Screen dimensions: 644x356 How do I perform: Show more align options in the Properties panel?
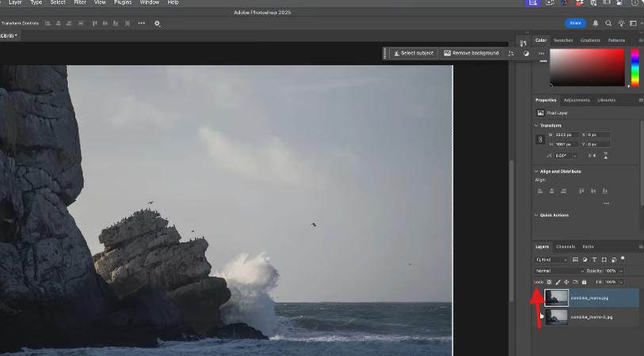click(x=606, y=203)
